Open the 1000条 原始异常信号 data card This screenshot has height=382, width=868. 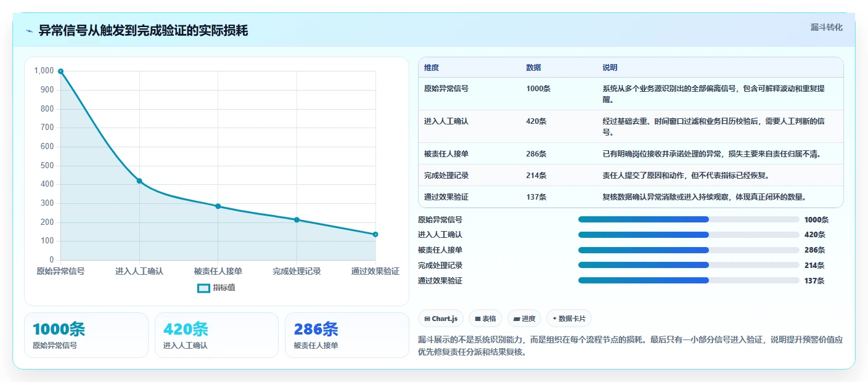[x=86, y=335]
